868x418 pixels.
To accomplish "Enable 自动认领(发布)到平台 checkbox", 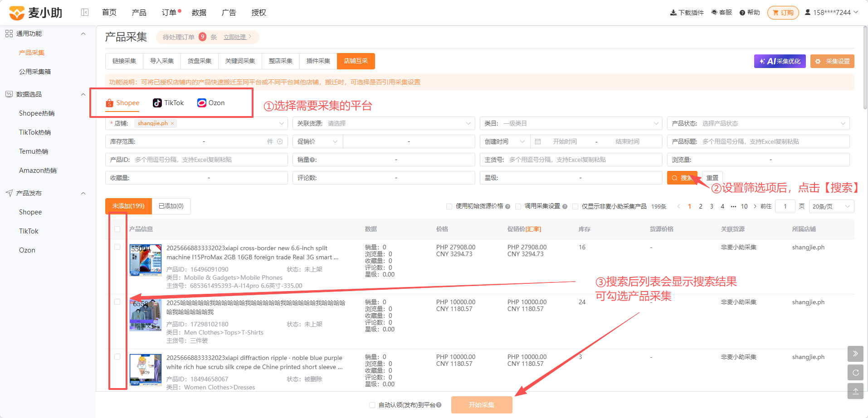I will coord(372,405).
